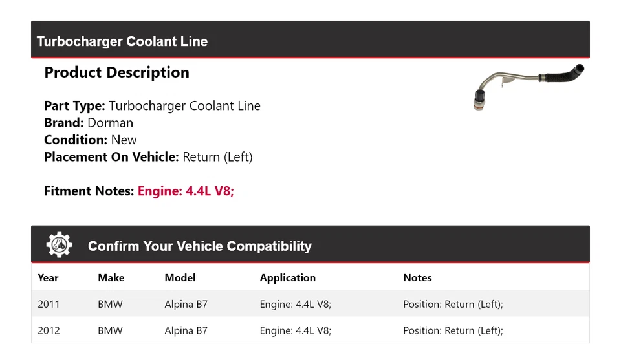Select the Product Description heading
Image resolution: width=621 pixels, height=364 pixels.
(116, 72)
